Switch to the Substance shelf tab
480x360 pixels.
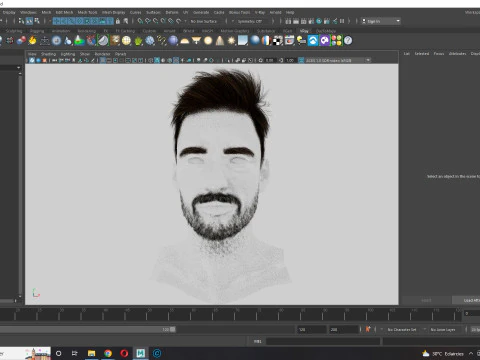click(x=266, y=31)
